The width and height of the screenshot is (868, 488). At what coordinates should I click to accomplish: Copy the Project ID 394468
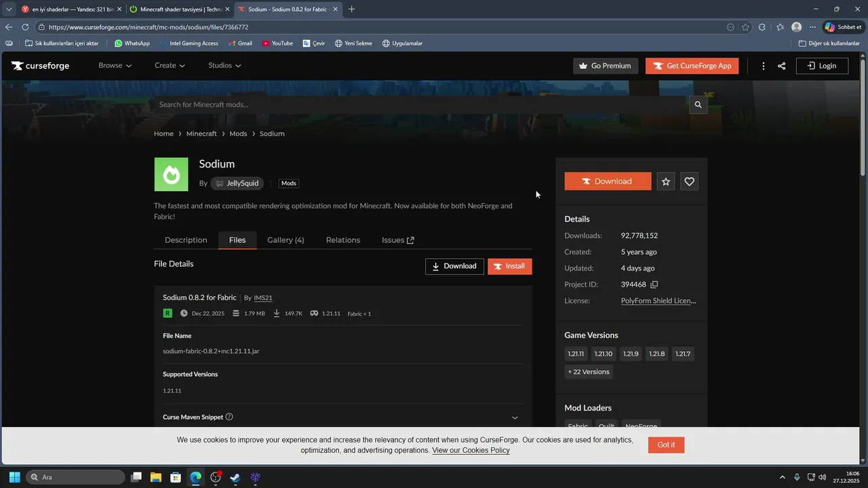click(654, 285)
